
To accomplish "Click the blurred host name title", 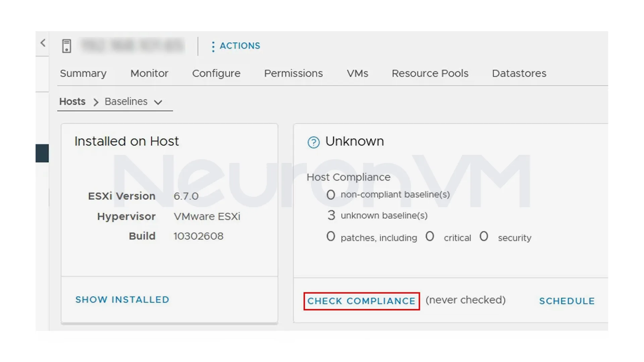I will [x=133, y=46].
